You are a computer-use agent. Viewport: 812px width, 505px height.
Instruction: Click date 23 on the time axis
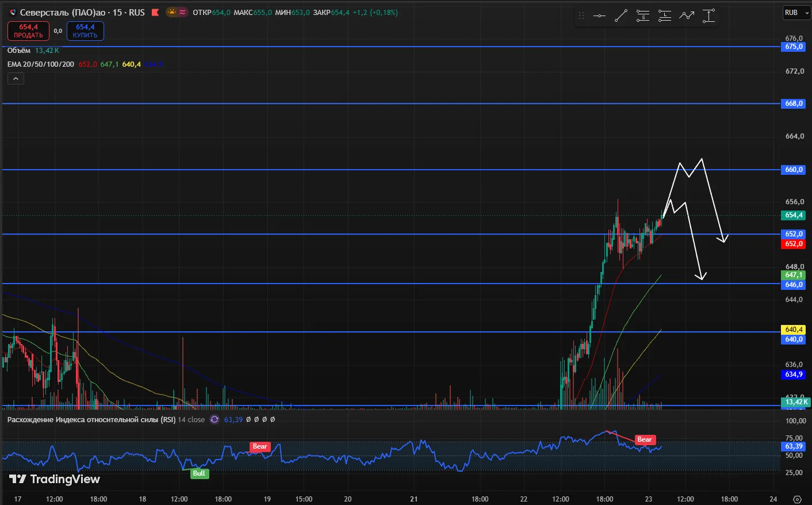[x=649, y=499]
